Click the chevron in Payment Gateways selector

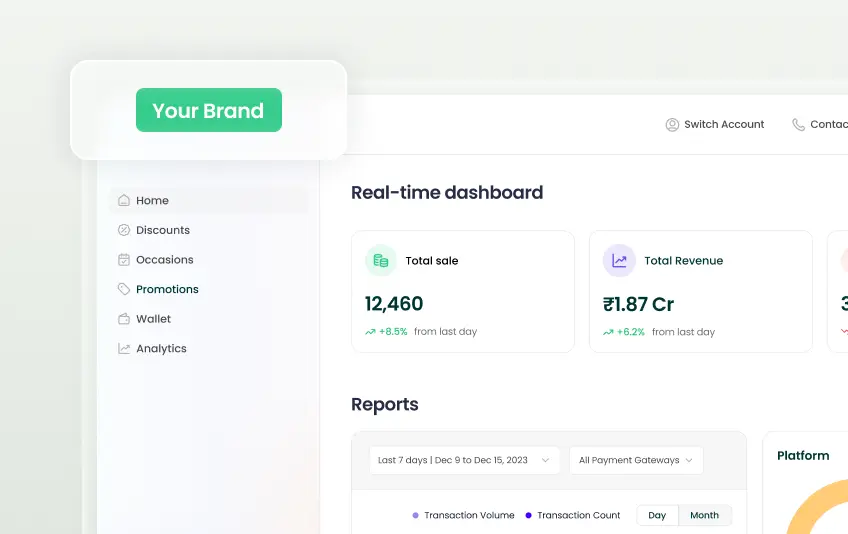pos(689,460)
